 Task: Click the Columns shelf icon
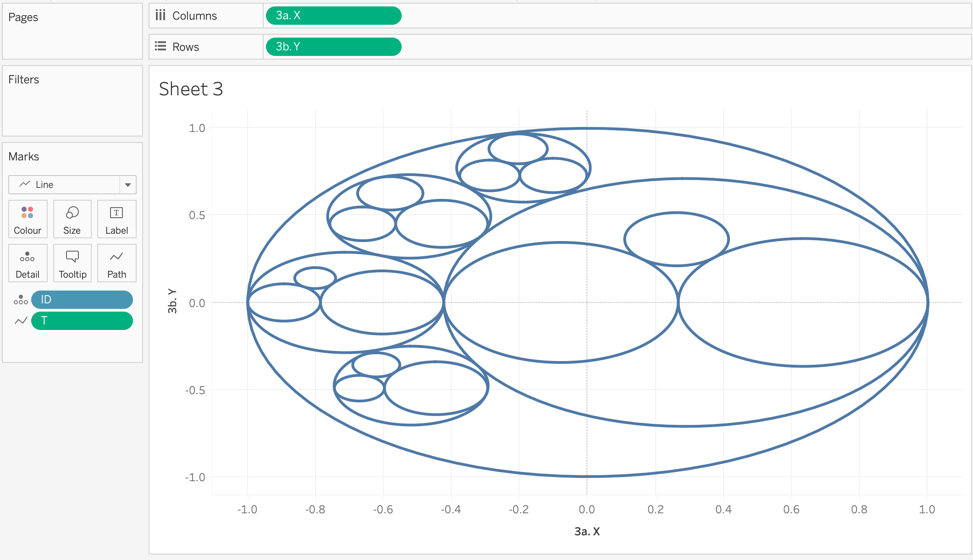click(160, 16)
